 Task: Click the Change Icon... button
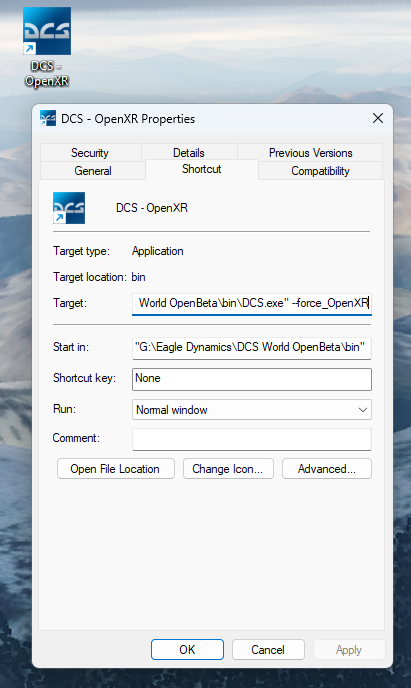(x=228, y=469)
